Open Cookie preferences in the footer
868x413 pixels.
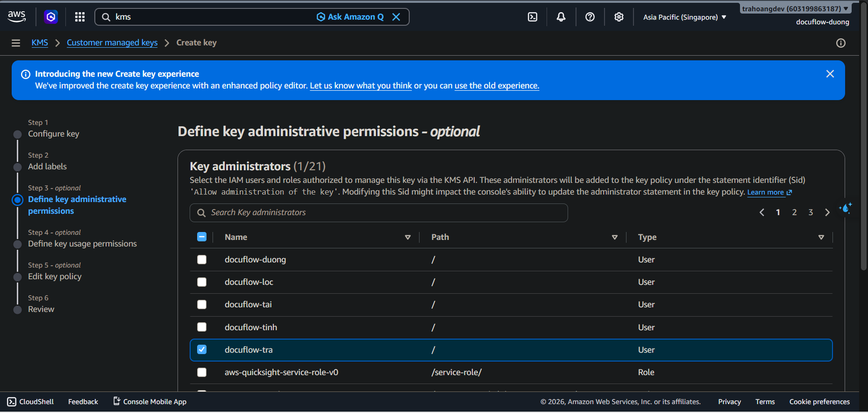tap(819, 402)
